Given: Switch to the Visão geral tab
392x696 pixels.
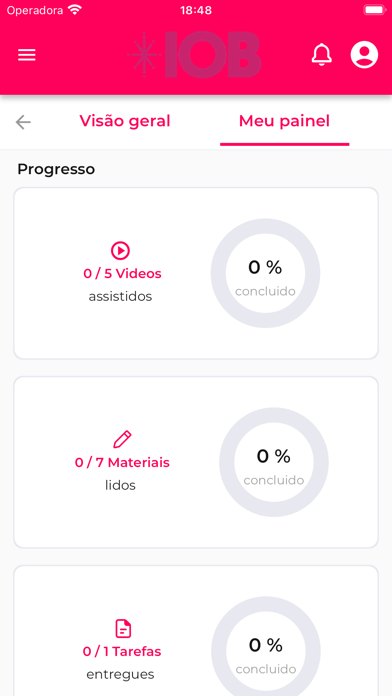Looking at the screenshot, I should point(125,121).
